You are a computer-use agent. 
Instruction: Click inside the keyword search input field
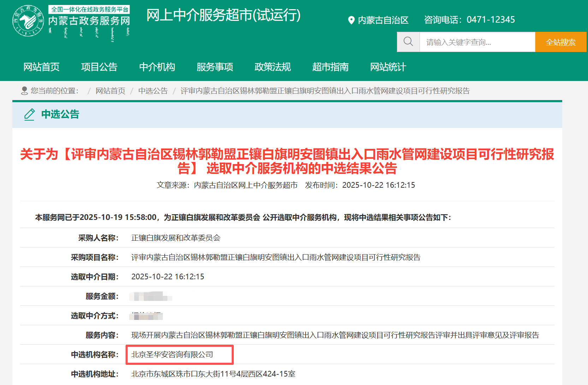[x=477, y=42]
